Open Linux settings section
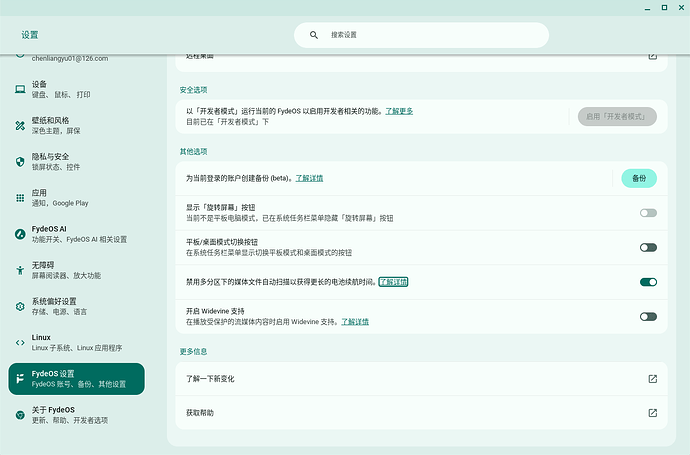690x455 pixels. pyautogui.click(x=77, y=342)
